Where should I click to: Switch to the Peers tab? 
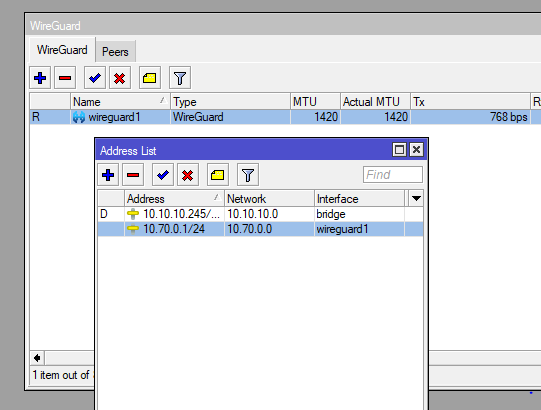115,52
